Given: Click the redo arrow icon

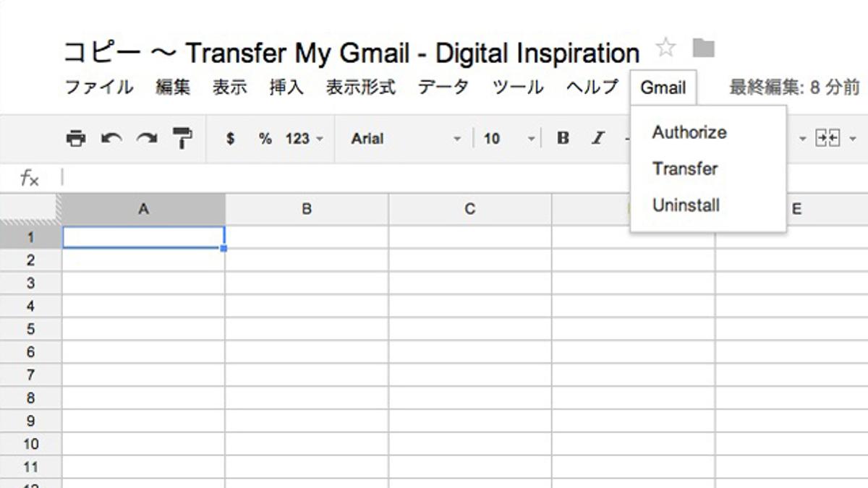Looking at the screenshot, I should [x=147, y=138].
